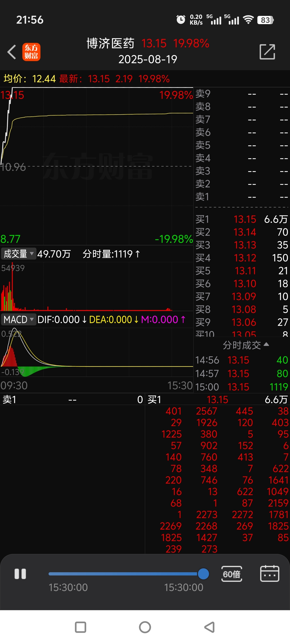Select the 买8 row at 13.08
This screenshot has width=290, height=644.
click(242, 310)
